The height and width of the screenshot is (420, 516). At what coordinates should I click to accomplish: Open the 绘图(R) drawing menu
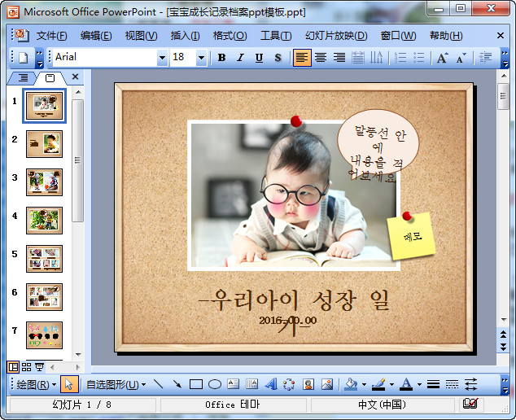pos(36,384)
